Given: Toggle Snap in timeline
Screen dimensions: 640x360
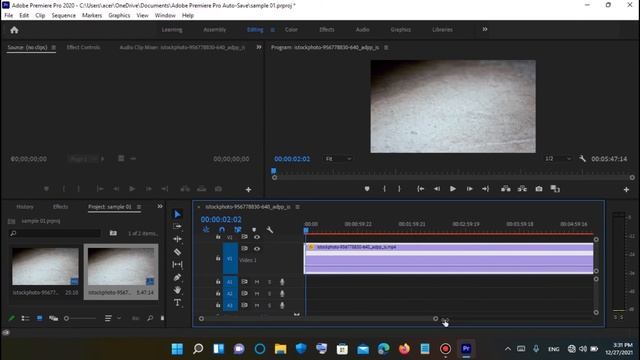Looking at the screenshot, I should pyautogui.click(x=222, y=230).
